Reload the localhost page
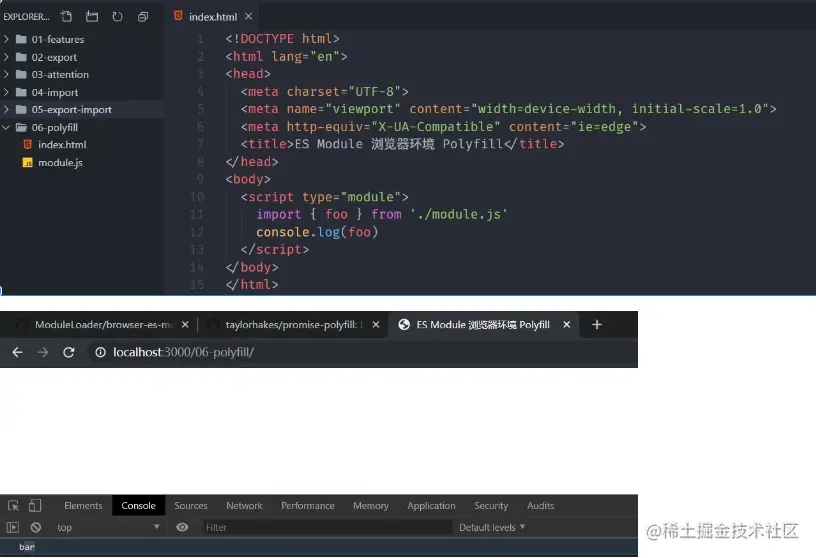This screenshot has height=558, width=816. 68,352
